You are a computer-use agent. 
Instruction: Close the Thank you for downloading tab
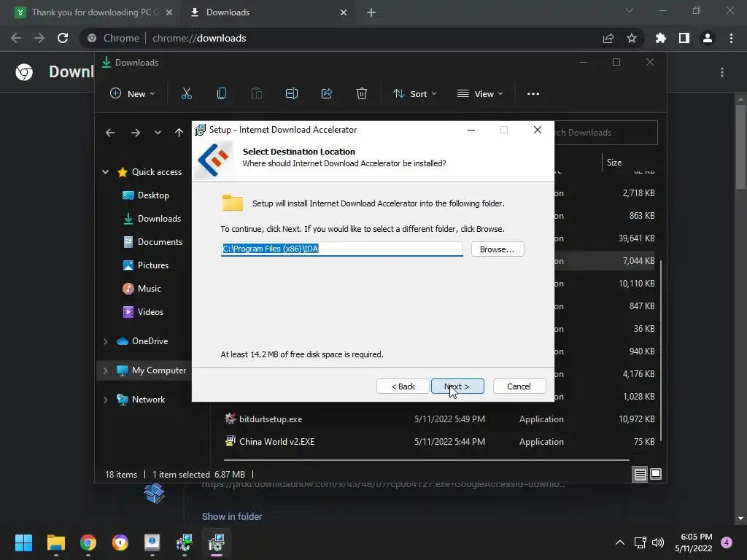169,12
